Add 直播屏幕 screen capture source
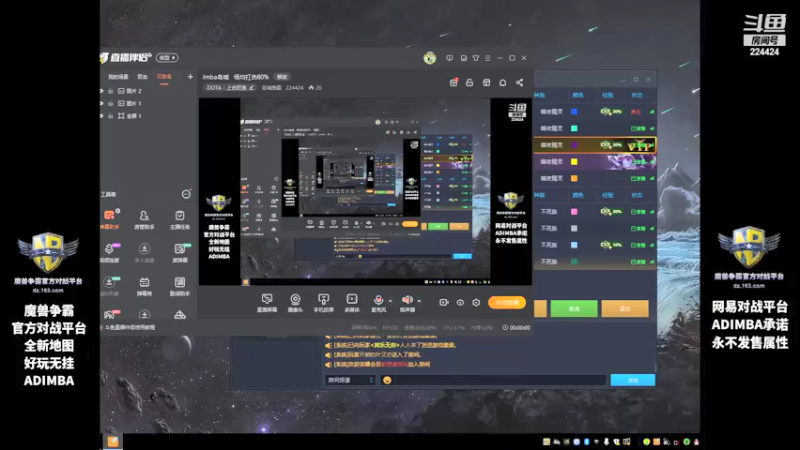 267,303
